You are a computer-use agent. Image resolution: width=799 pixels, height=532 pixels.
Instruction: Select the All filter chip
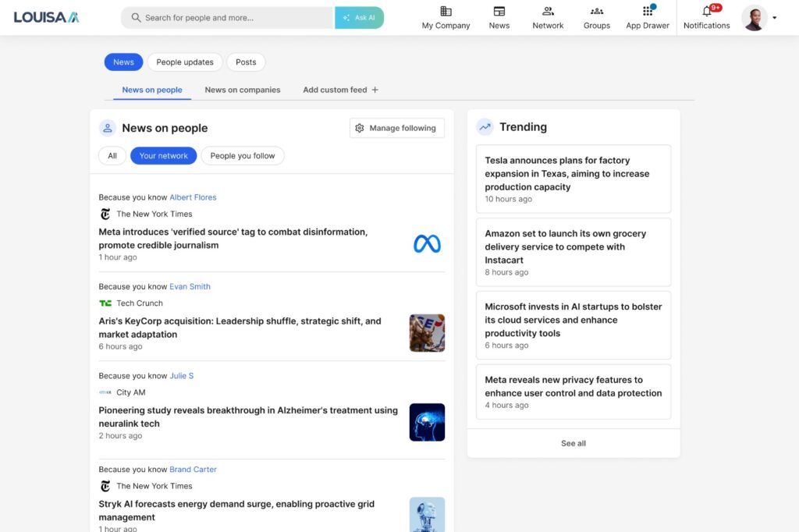click(112, 156)
